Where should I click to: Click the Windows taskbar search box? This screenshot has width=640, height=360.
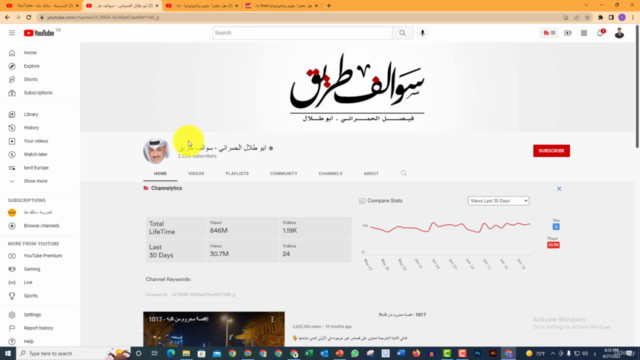click(x=73, y=353)
